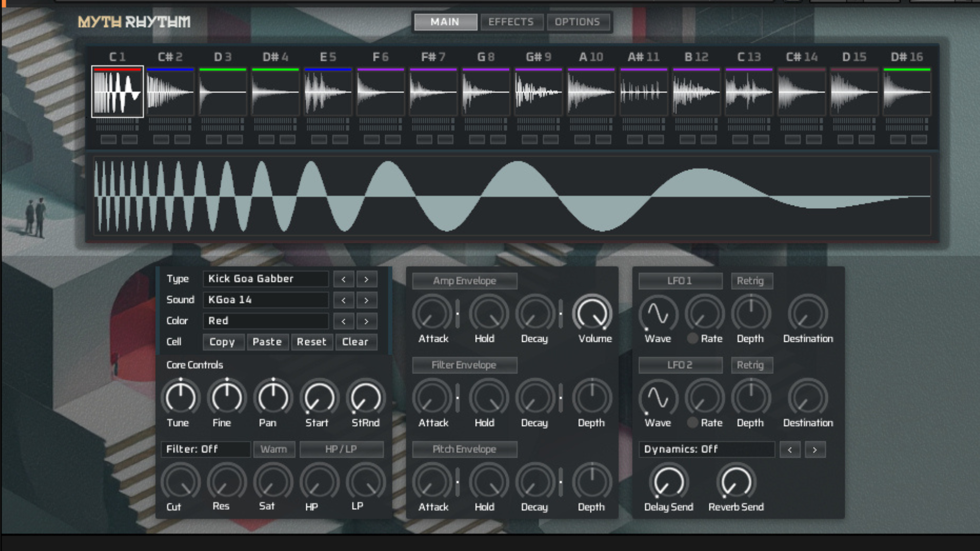
Task: Click the LFO 1 Destination knob
Action: [808, 313]
